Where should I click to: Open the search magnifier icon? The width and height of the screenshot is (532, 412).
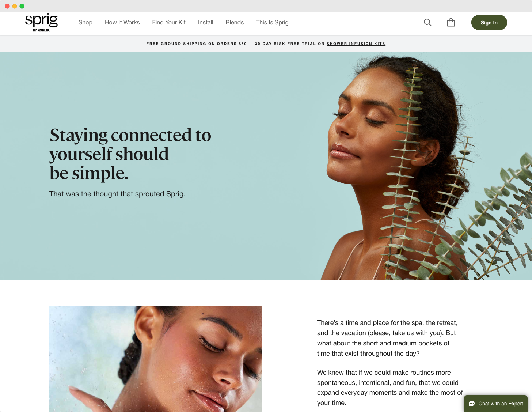pos(427,23)
